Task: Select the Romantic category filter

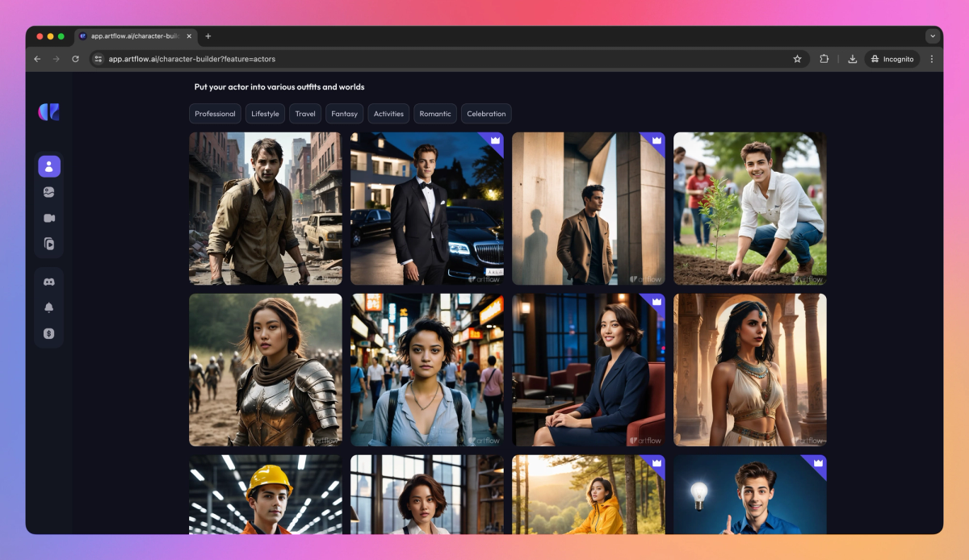Action: click(435, 114)
